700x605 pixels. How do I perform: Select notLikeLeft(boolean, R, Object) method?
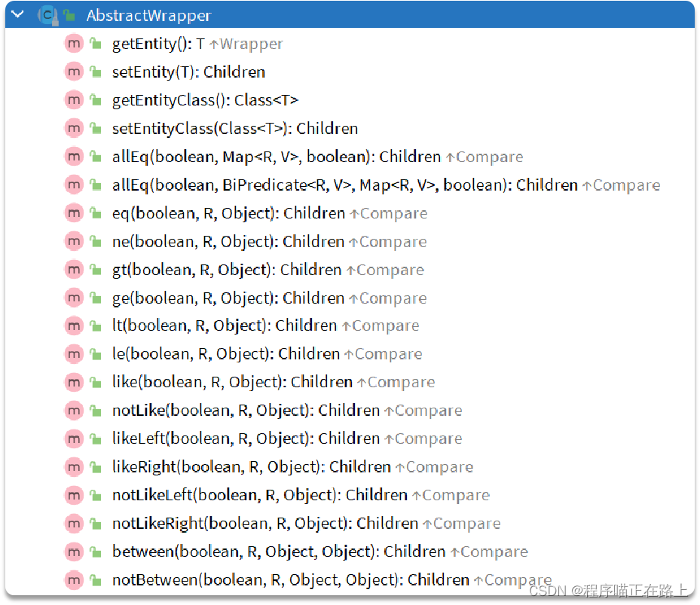click(260, 495)
